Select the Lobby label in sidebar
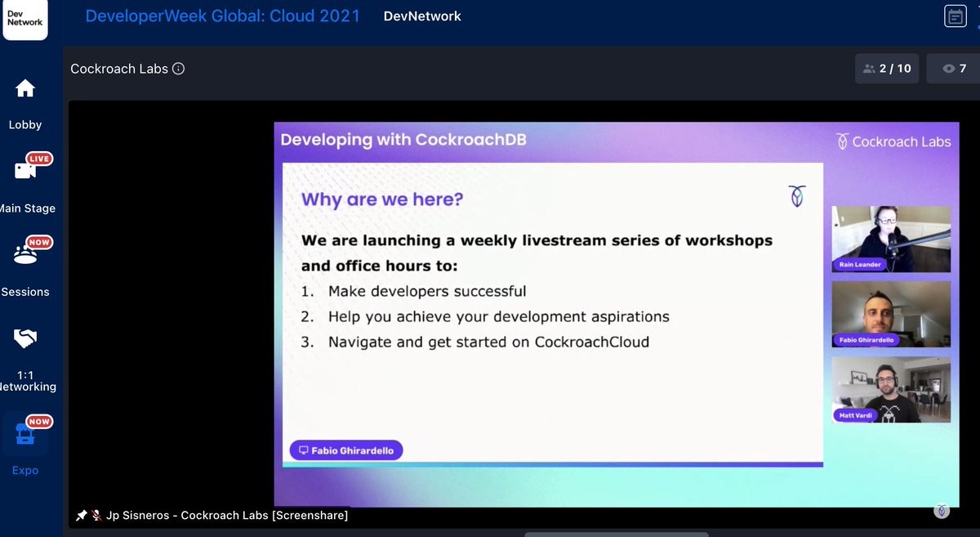 (x=25, y=125)
